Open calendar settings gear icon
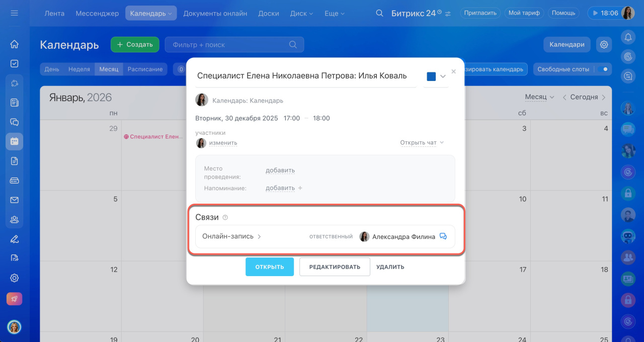This screenshot has height=342, width=644. [604, 44]
